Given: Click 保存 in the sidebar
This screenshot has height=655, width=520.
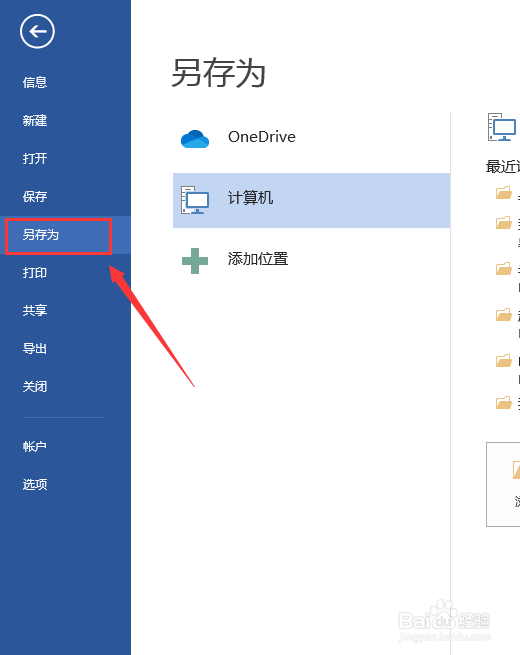Looking at the screenshot, I should [x=35, y=196].
